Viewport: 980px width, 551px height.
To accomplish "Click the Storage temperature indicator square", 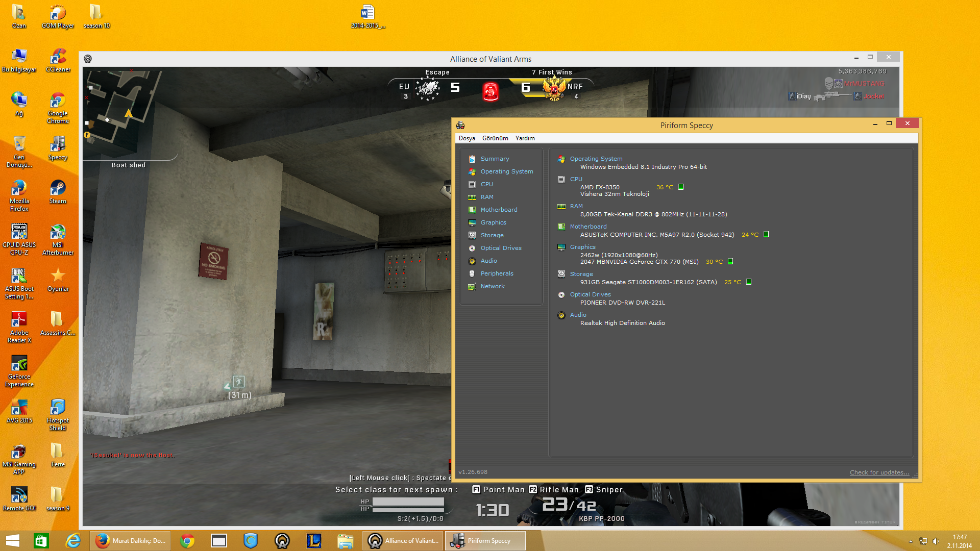I will [749, 282].
